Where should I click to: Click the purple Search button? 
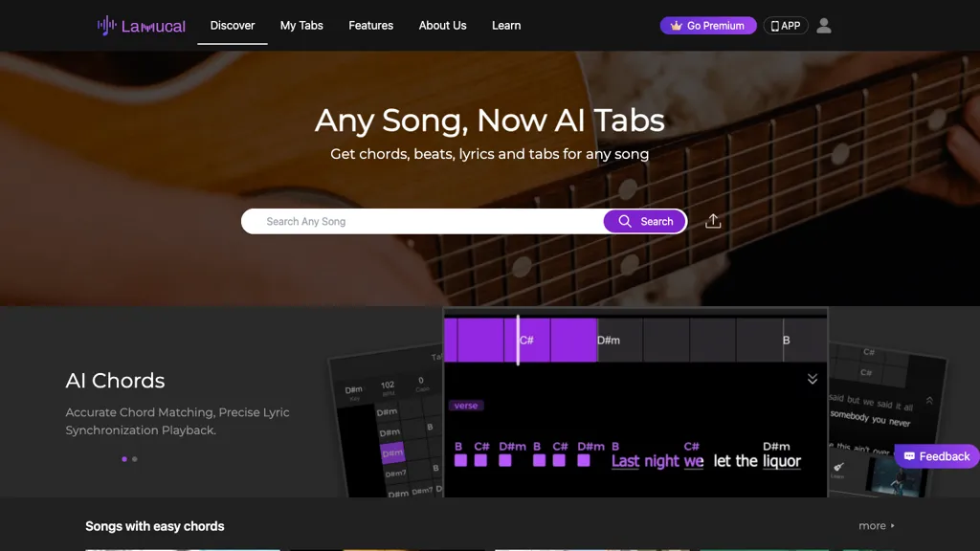(644, 221)
